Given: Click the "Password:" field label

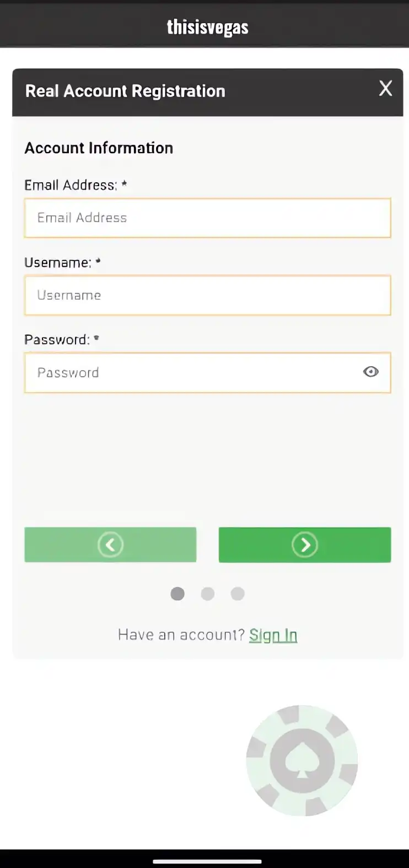Looking at the screenshot, I should [x=57, y=340].
